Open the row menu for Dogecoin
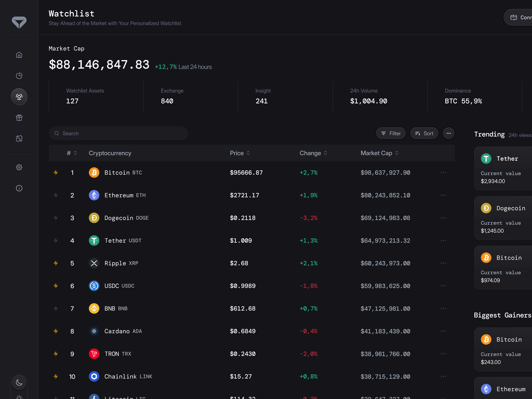Image resolution: width=532 pixels, height=399 pixels. click(443, 218)
